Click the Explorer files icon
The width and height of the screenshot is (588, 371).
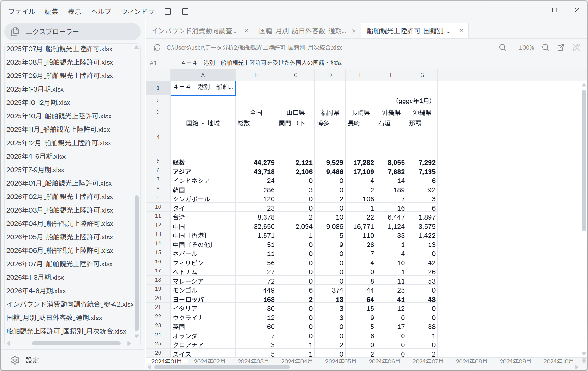click(15, 32)
